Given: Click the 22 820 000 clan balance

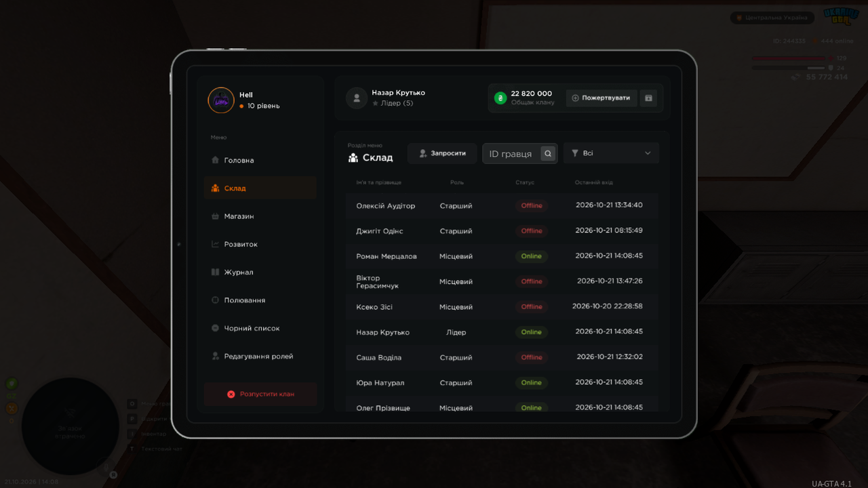Looking at the screenshot, I should [x=532, y=94].
